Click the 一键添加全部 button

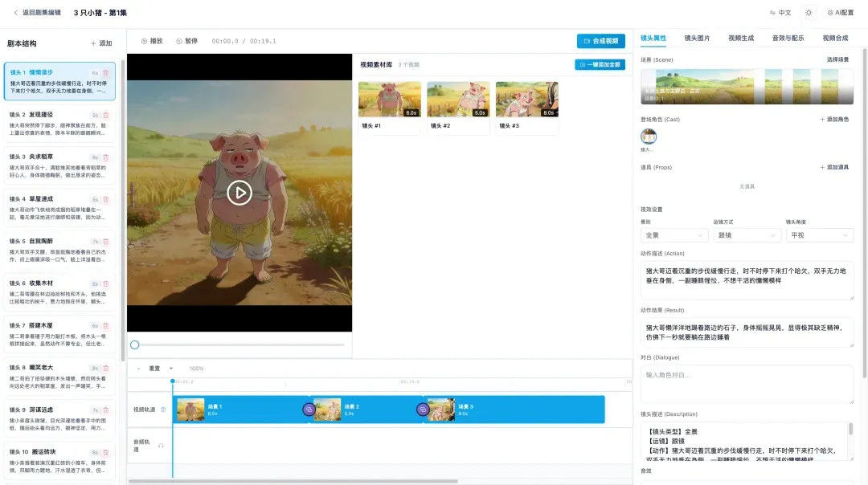[600, 64]
